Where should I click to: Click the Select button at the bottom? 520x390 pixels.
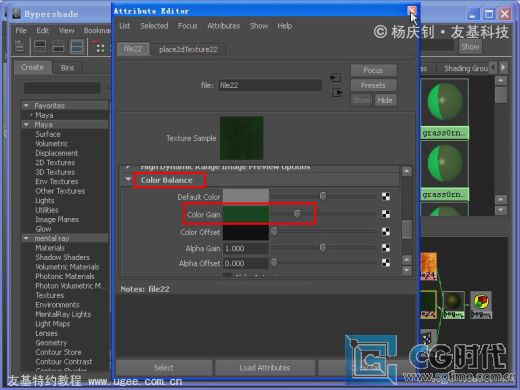point(164,368)
